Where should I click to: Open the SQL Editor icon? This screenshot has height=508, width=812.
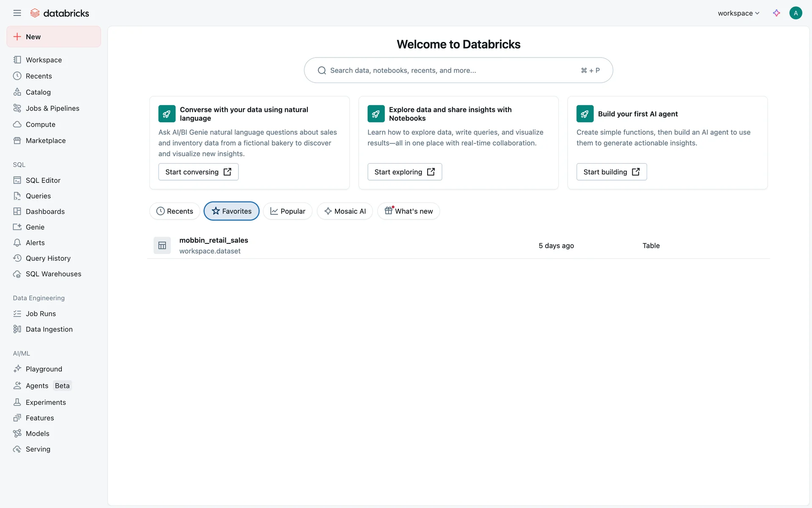(x=17, y=180)
